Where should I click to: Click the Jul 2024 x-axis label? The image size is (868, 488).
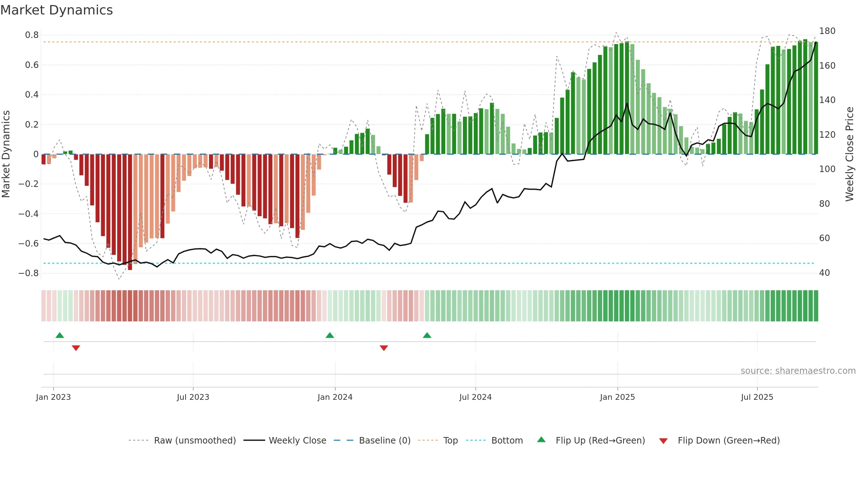click(476, 397)
